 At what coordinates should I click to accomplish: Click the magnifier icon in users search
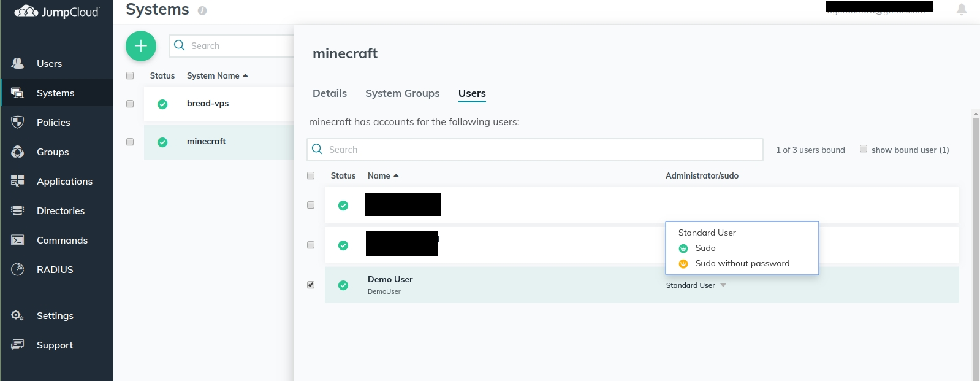(317, 149)
